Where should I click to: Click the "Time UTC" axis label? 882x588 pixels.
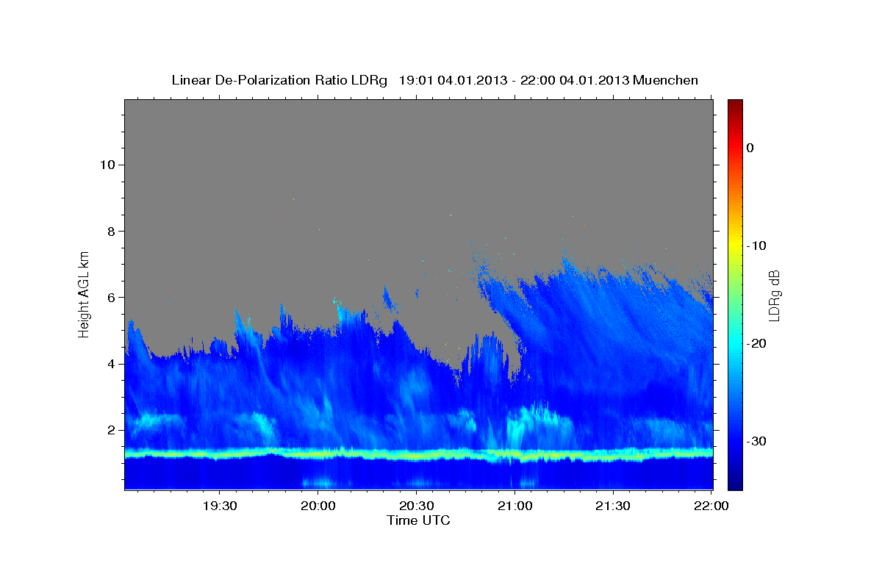tap(418, 520)
